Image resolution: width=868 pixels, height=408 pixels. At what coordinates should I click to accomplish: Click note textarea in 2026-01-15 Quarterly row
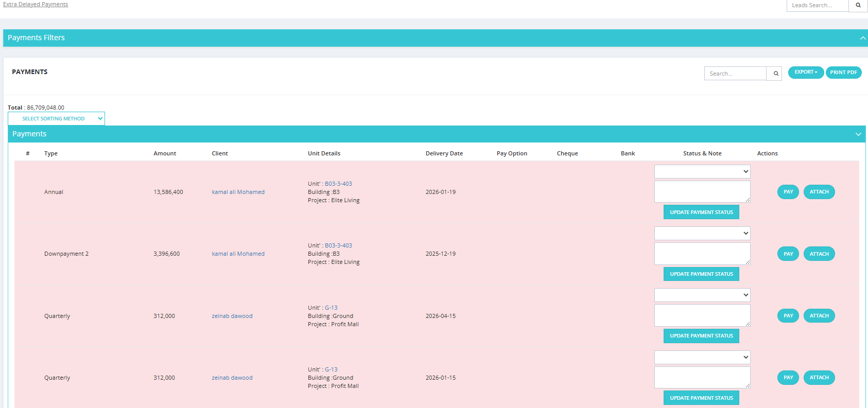pyautogui.click(x=702, y=377)
